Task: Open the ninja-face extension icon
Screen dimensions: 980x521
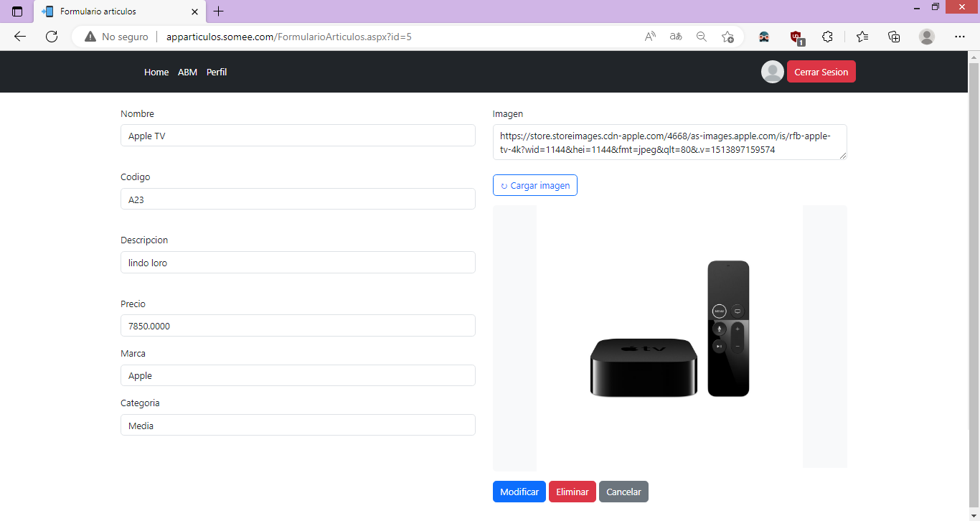Action: click(764, 37)
